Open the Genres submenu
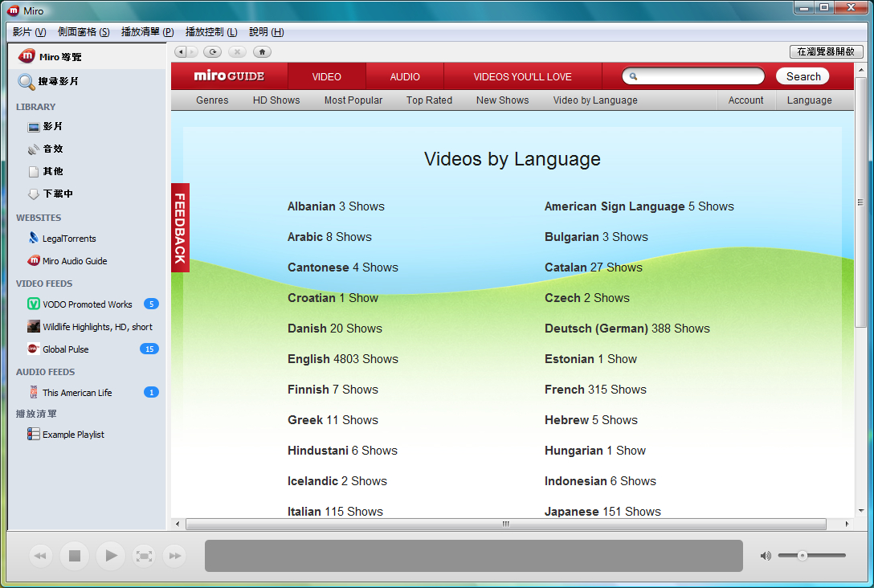Image resolution: width=874 pixels, height=588 pixels. tap(212, 100)
